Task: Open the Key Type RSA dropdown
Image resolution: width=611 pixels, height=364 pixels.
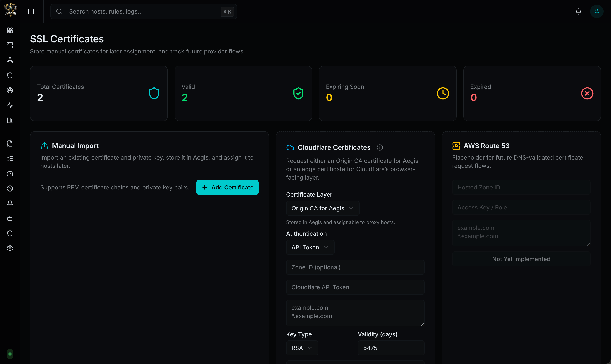Action: coord(302,348)
